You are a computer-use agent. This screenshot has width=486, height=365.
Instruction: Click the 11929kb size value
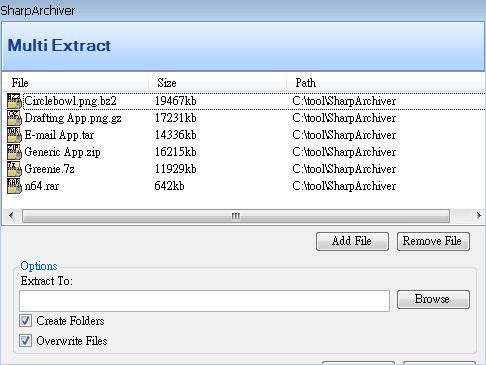175,169
